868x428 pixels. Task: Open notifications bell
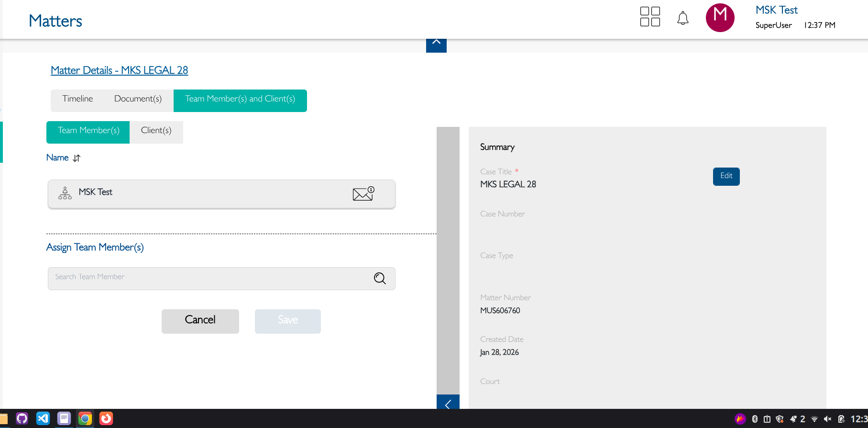click(682, 18)
